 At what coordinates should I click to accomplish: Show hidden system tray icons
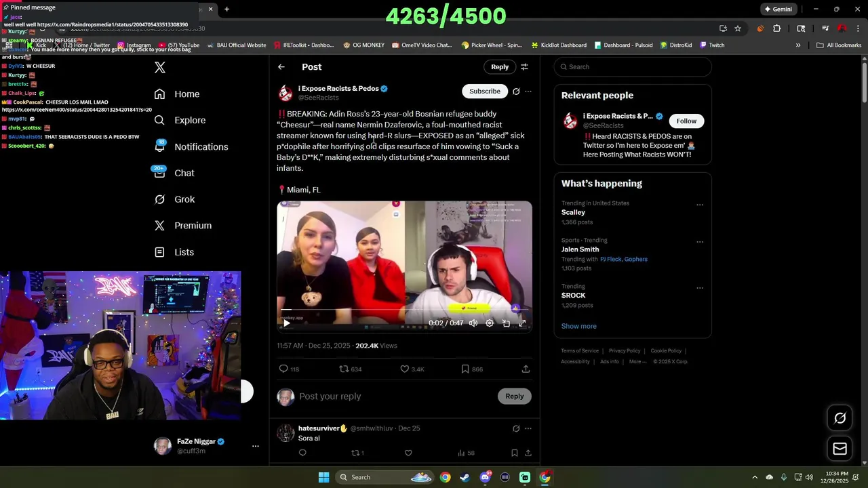(x=754, y=477)
